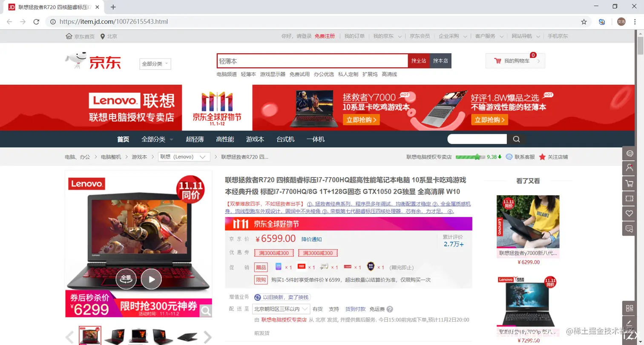This screenshot has width=644, height=345.
Task: Open the profile icon on the right sidebar
Action: [630, 168]
